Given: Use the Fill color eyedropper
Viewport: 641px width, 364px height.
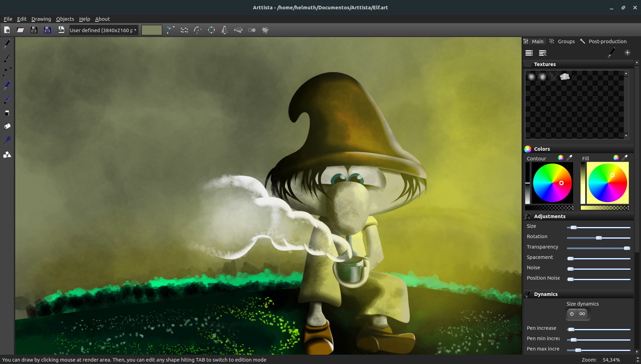Looking at the screenshot, I should (x=625, y=158).
